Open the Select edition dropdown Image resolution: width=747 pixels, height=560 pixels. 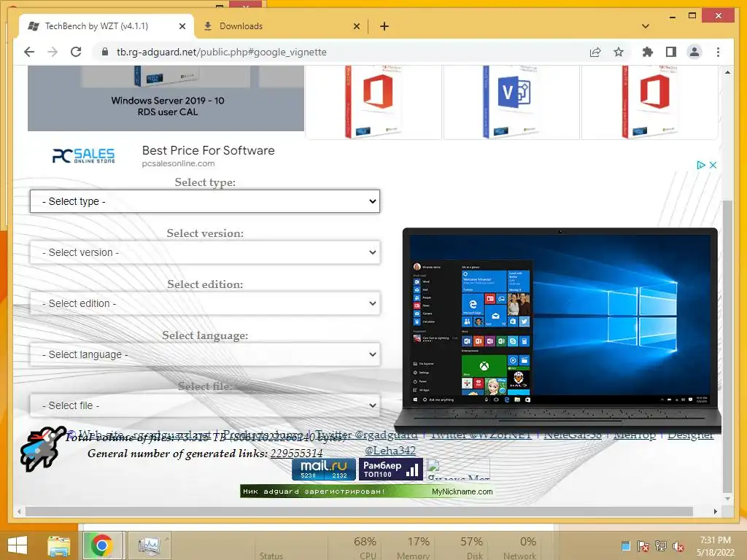pos(205,303)
